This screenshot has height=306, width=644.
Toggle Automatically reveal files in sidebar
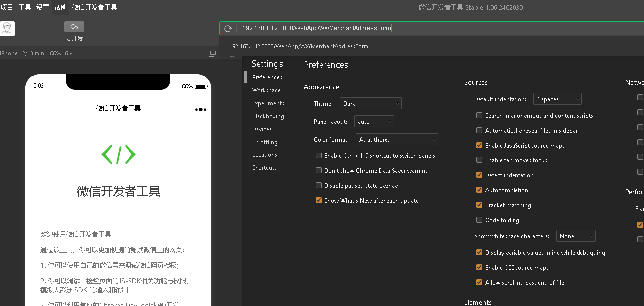tap(479, 130)
